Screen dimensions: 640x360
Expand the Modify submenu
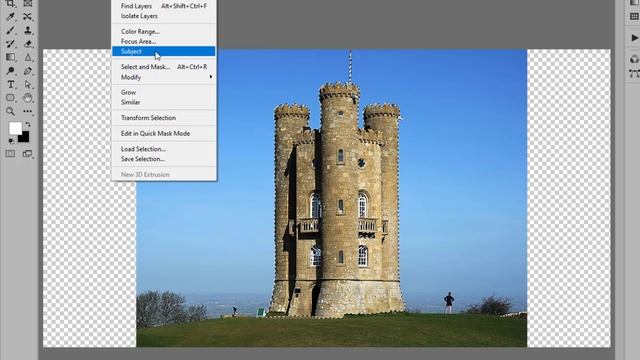tap(164, 77)
